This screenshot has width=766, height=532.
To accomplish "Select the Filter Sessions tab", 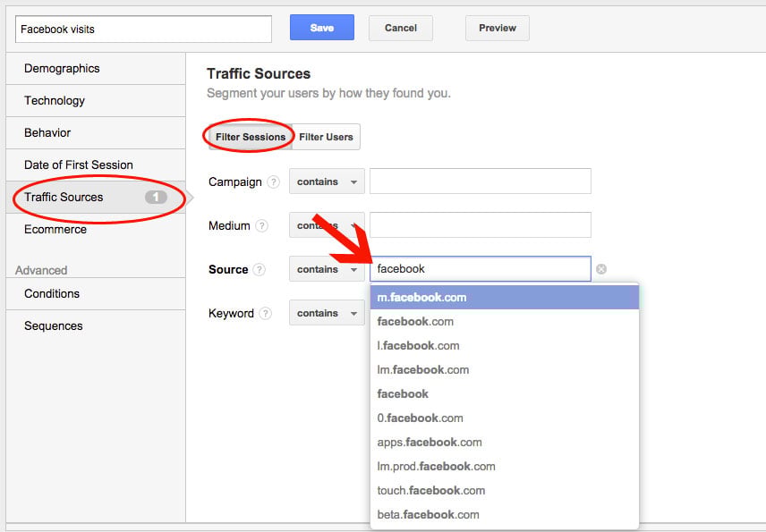I will 249,136.
